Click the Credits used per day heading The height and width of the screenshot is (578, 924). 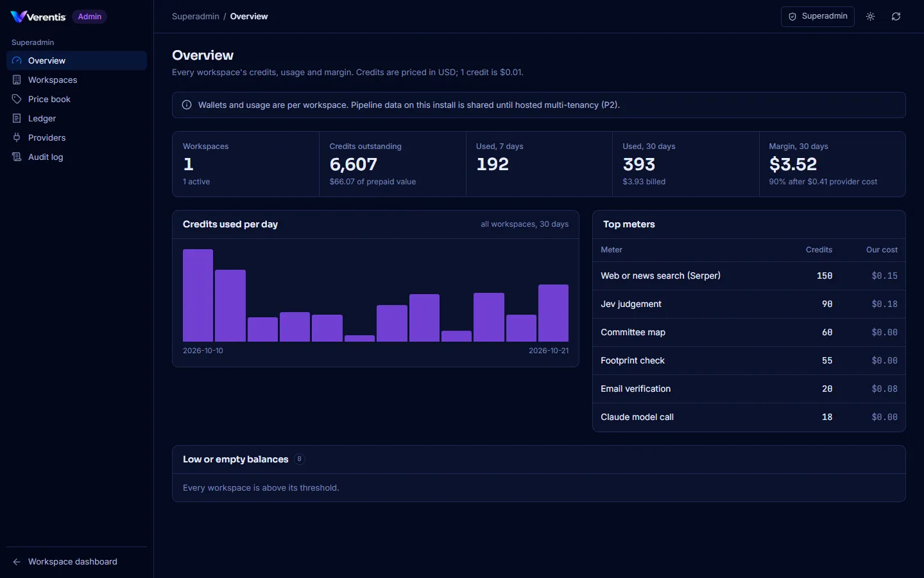pos(230,224)
